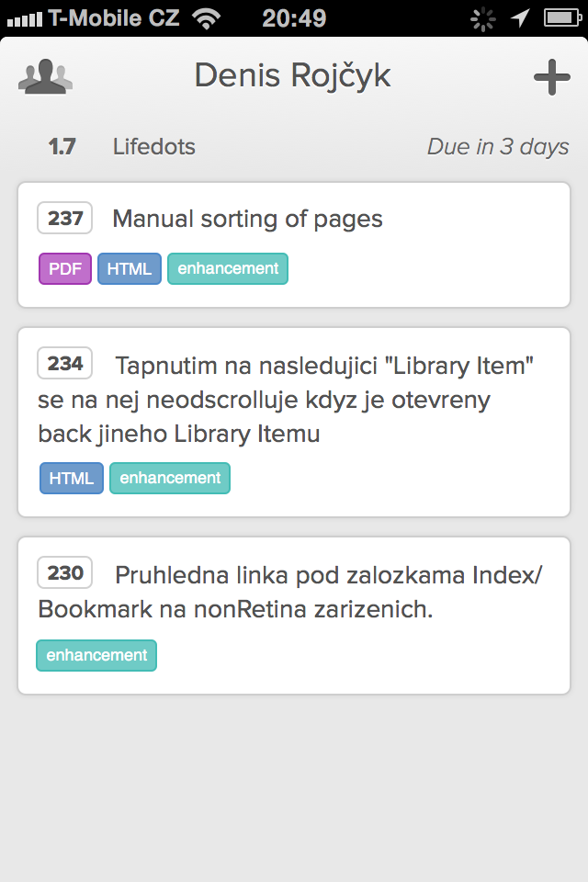Image resolution: width=588 pixels, height=882 pixels.
Task: Tap the battery status icon
Action: pyautogui.click(x=562, y=18)
